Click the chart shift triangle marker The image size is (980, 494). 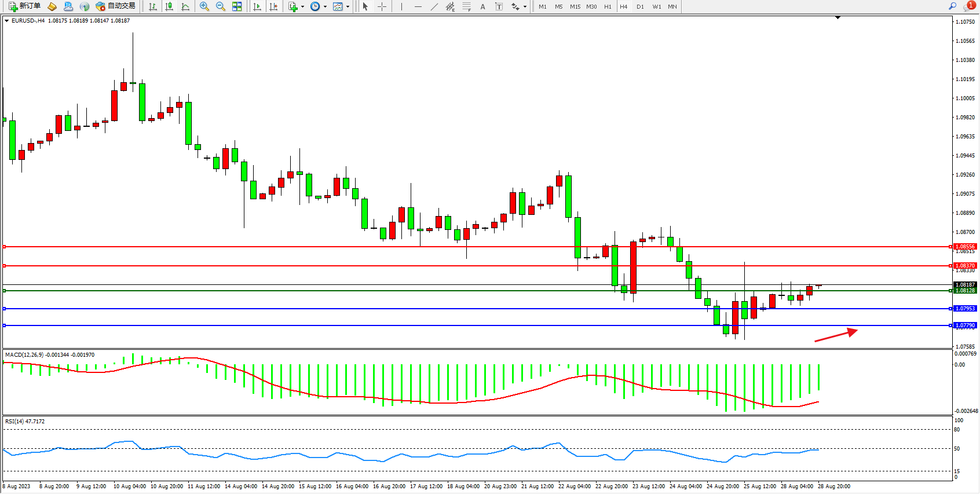[838, 18]
